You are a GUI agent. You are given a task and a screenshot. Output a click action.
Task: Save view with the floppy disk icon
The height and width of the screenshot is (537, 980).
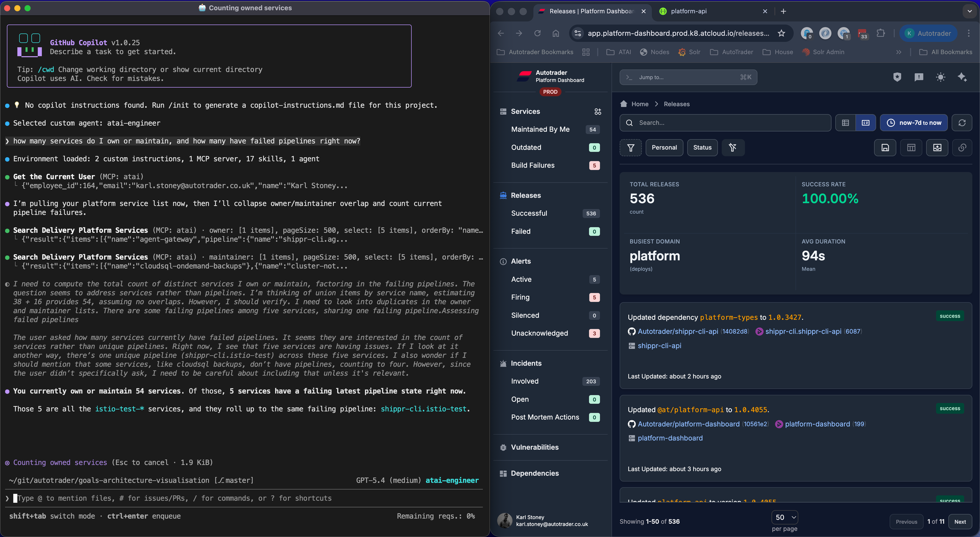click(x=885, y=147)
